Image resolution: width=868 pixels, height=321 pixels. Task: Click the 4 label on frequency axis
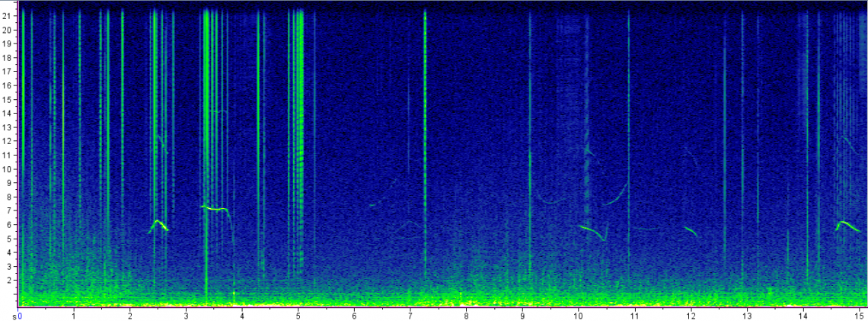[x=9, y=252]
